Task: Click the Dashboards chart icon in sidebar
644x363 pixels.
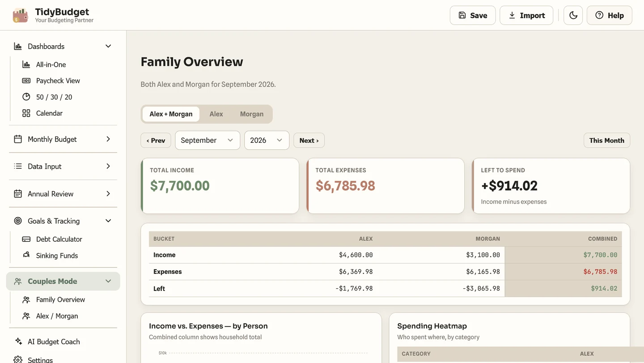Action: [18, 46]
